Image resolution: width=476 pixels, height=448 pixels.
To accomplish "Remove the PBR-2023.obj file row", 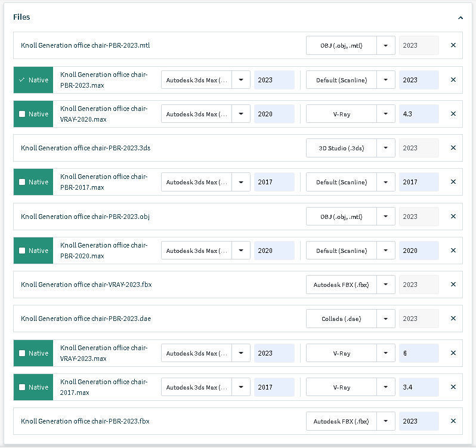I will tap(453, 217).
